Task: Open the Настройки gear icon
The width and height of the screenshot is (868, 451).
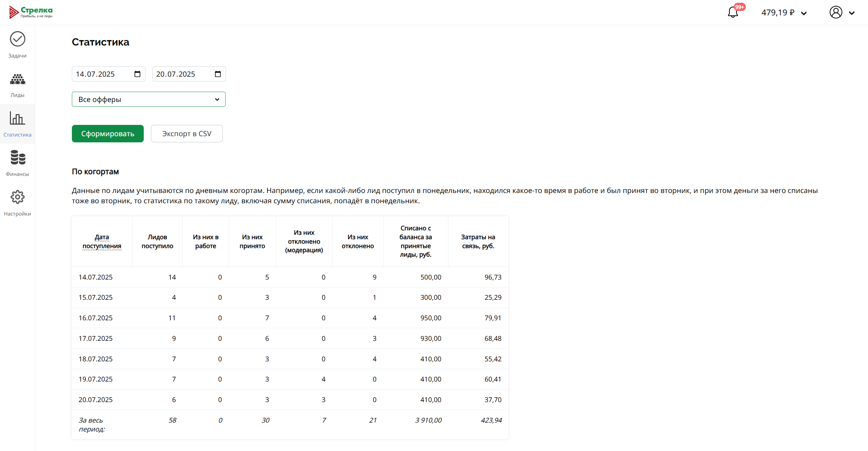Action: pyautogui.click(x=17, y=197)
